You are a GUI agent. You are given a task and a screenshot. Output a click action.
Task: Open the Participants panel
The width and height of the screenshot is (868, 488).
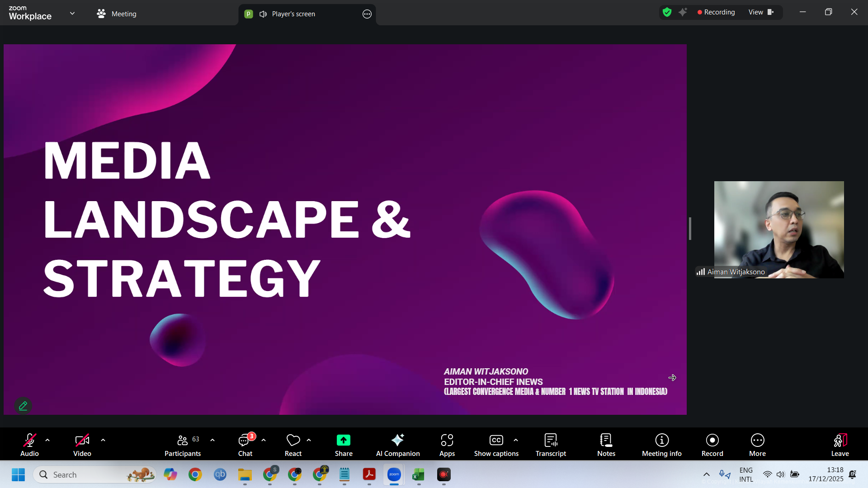182,445
